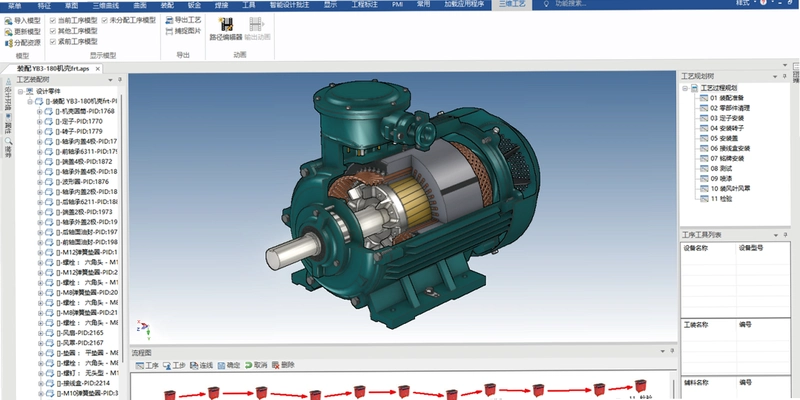Switch to the 特征 ribbon tab
The image size is (800, 400).
pos(44,4)
